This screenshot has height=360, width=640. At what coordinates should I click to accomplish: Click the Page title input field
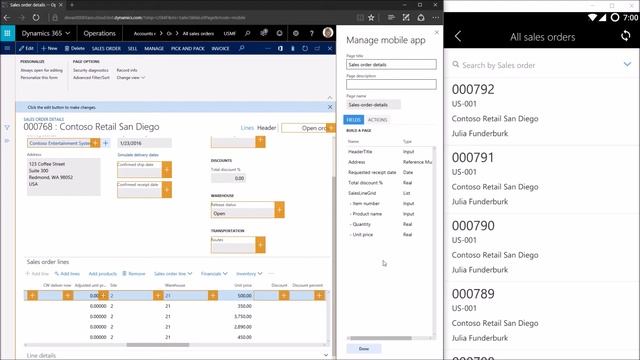click(x=391, y=64)
